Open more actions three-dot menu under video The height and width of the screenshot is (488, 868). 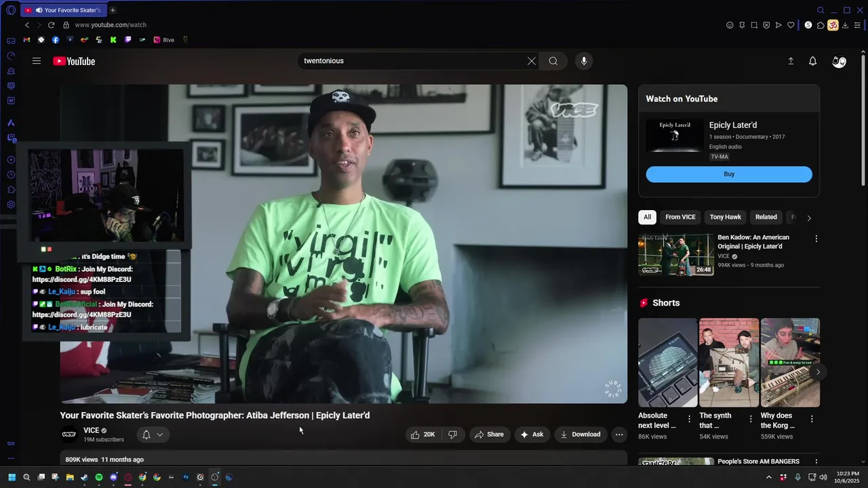pyautogui.click(x=619, y=434)
